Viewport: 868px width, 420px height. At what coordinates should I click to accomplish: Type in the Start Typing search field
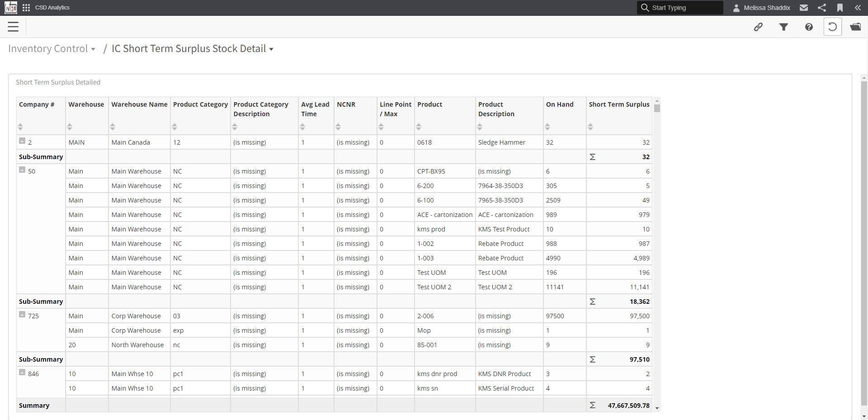(685, 8)
